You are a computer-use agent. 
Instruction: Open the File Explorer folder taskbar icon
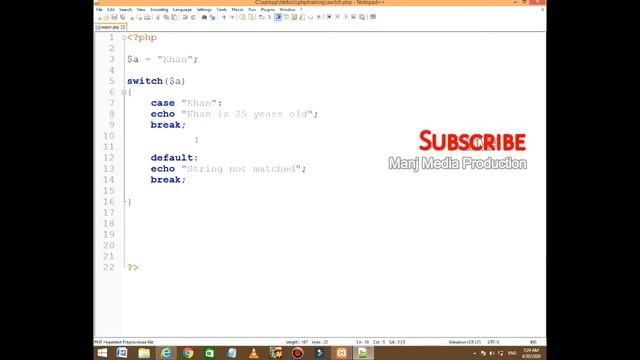click(144, 353)
